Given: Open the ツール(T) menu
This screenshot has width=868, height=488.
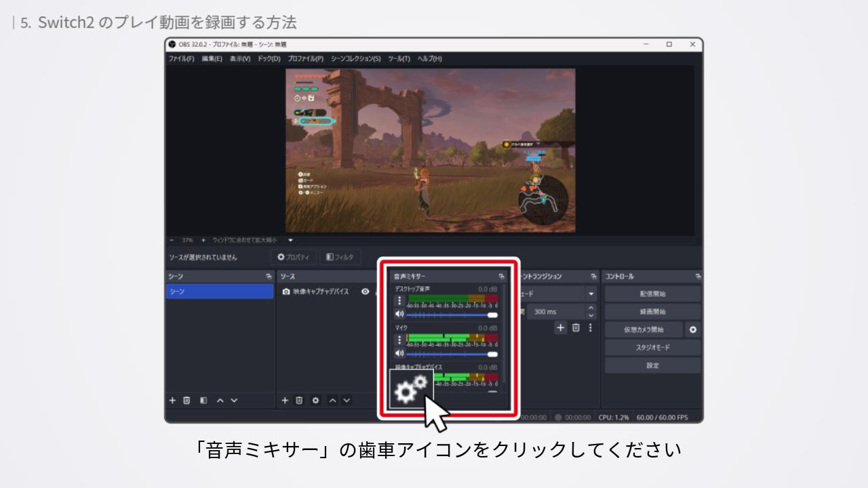Looking at the screenshot, I should pyautogui.click(x=399, y=59).
